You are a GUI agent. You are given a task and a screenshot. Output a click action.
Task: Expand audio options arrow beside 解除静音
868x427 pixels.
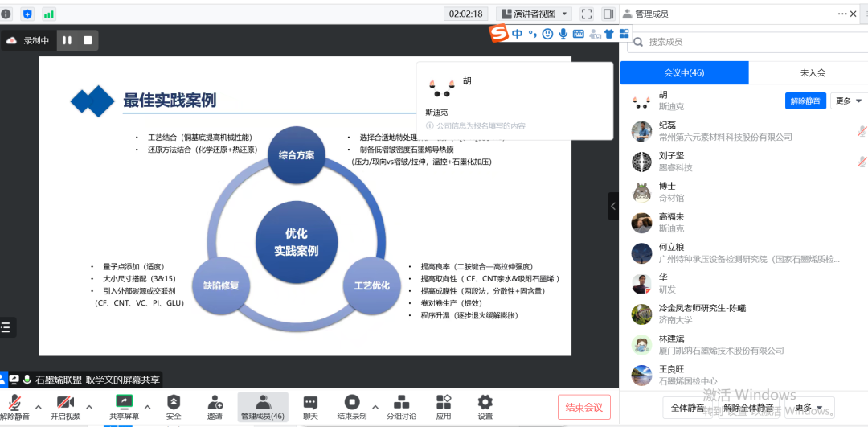39,407
